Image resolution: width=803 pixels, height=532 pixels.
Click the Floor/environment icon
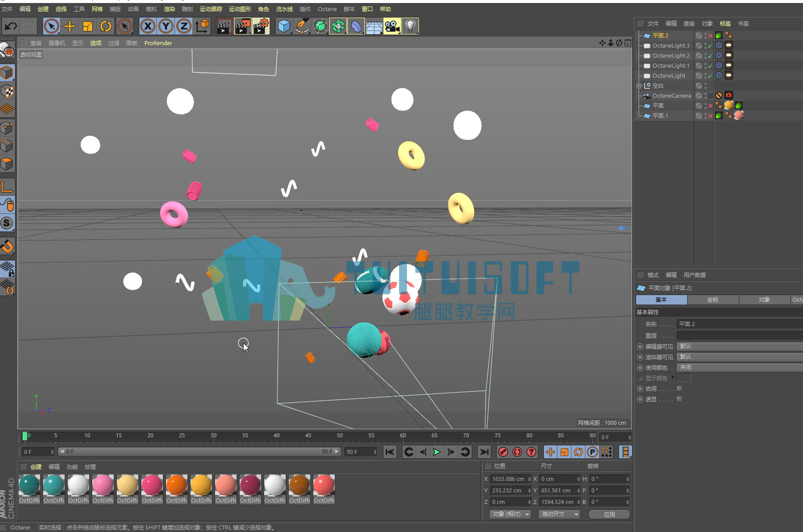click(x=374, y=26)
